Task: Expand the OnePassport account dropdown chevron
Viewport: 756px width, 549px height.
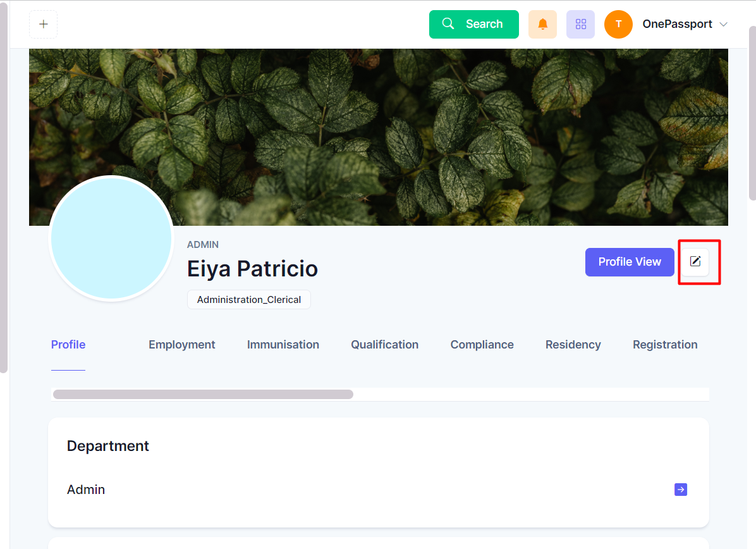Action: pyautogui.click(x=724, y=24)
